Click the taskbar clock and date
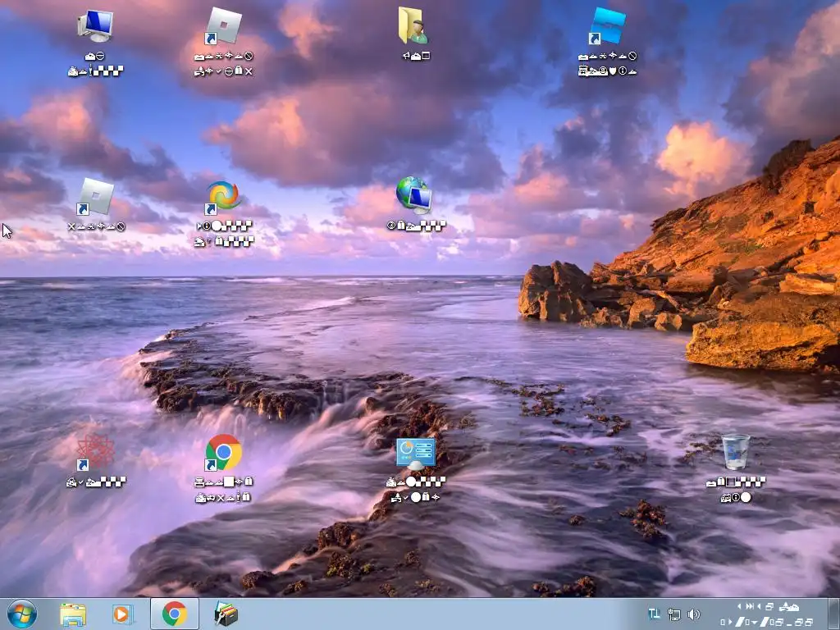 point(767,614)
